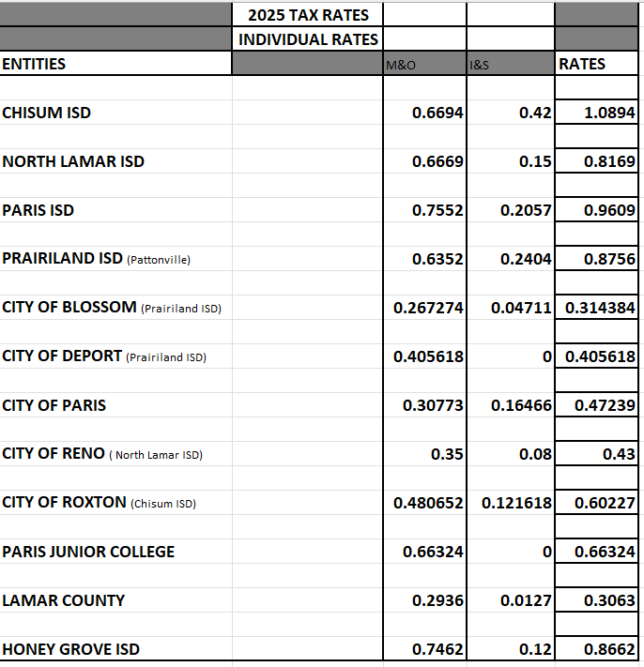Click City of Reno total rate 0.43
Image resolution: width=644 pixels, height=667 pixels.
597,454
